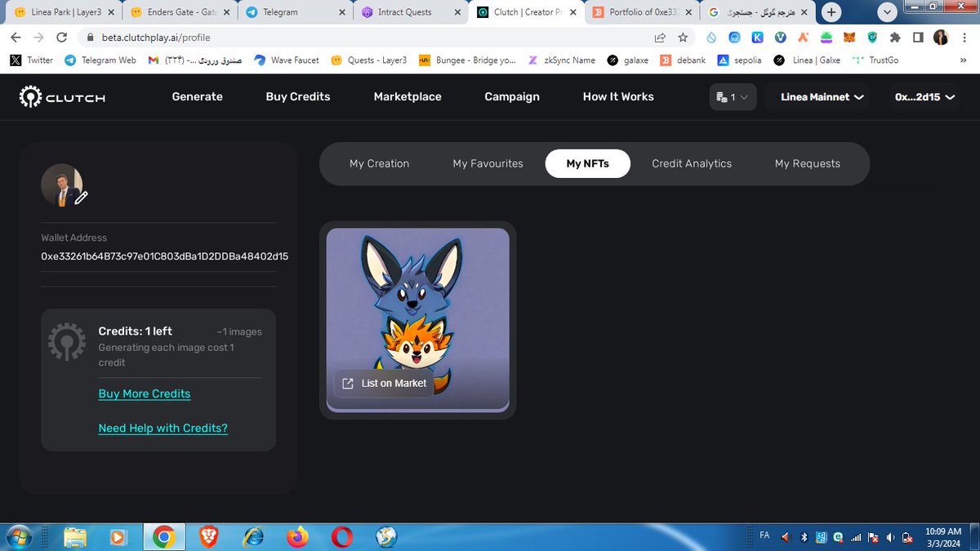
Task: Open the Marketplace menu item
Action: (x=408, y=96)
